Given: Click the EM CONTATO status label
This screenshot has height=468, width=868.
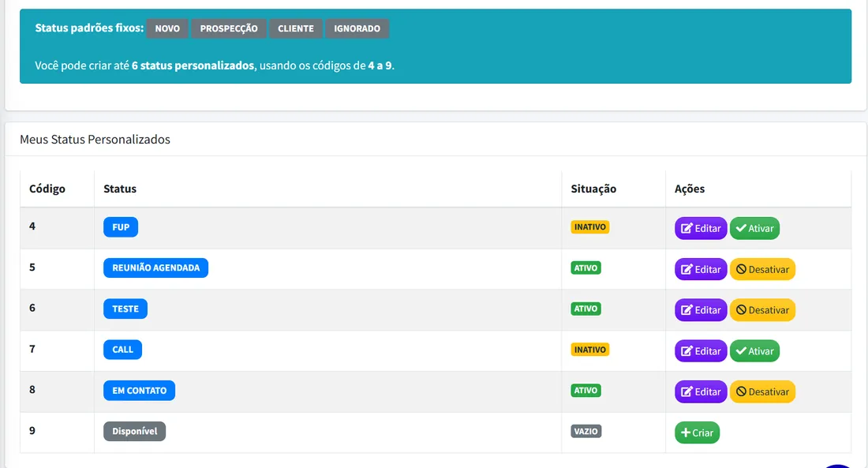Looking at the screenshot, I should tap(139, 391).
